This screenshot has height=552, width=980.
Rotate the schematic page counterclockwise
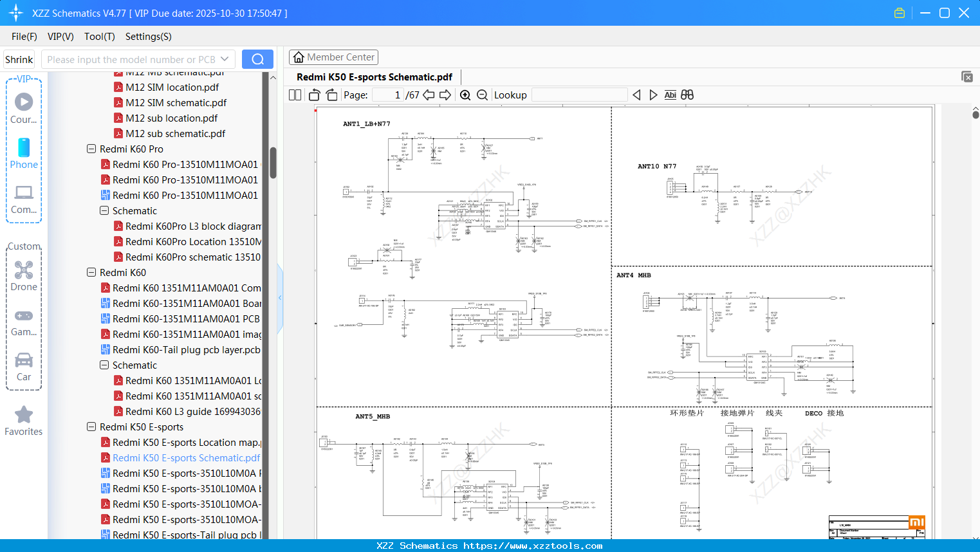(313, 95)
